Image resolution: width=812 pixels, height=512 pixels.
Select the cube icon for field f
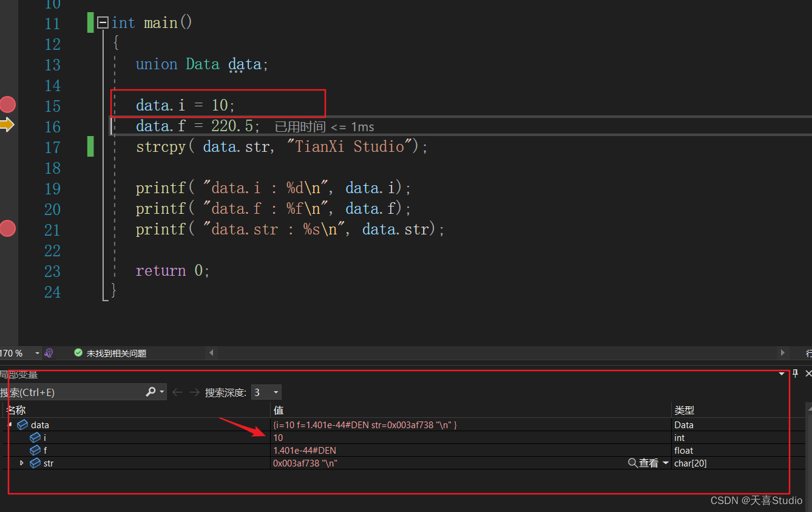coord(35,450)
